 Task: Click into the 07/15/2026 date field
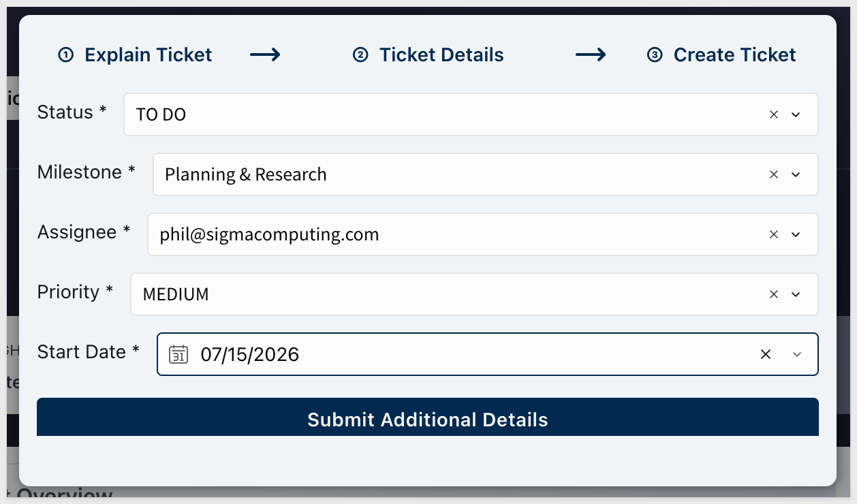pos(488,354)
